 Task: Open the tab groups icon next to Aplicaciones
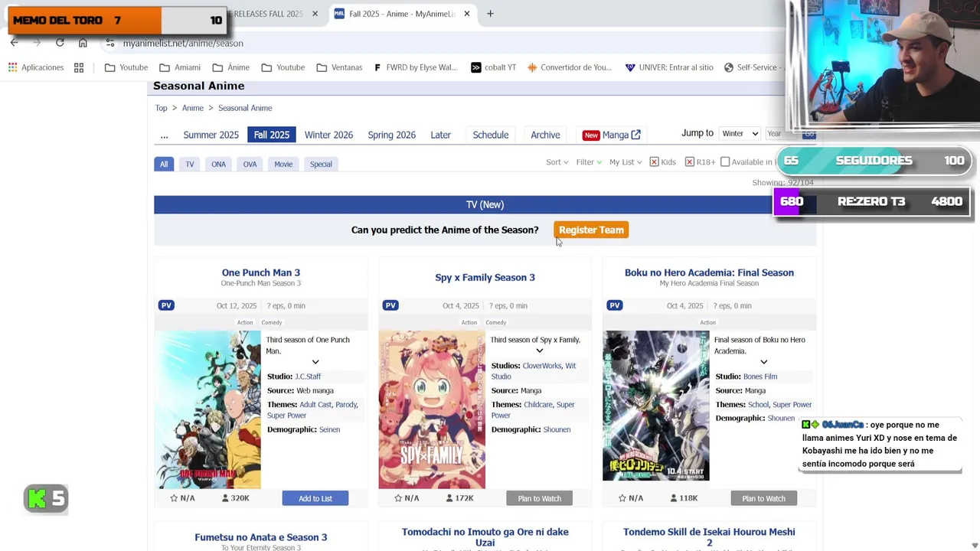tap(79, 67)
